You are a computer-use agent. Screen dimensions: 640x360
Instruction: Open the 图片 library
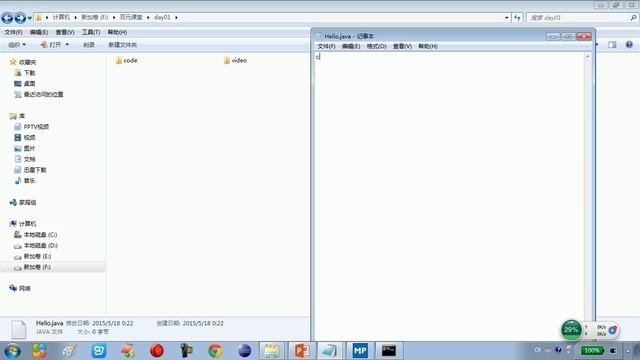click(x=29, y=148)
